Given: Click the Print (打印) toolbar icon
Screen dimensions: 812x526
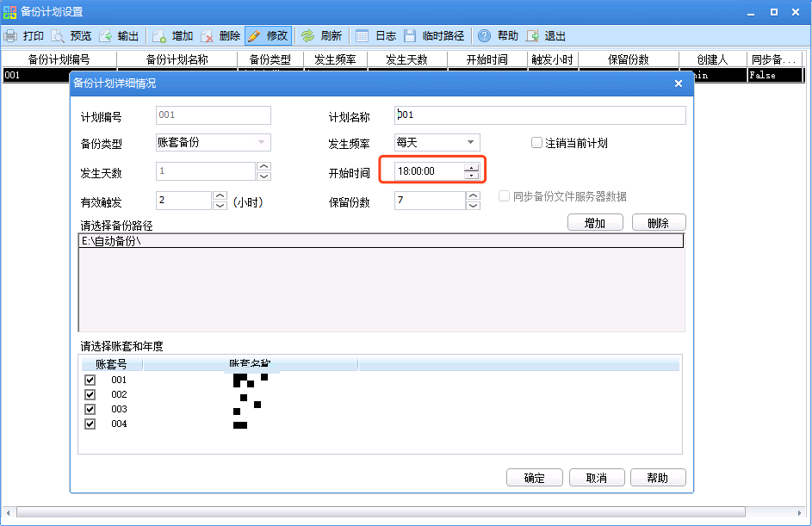Looking at the screenshot, I should coord(11,36).
